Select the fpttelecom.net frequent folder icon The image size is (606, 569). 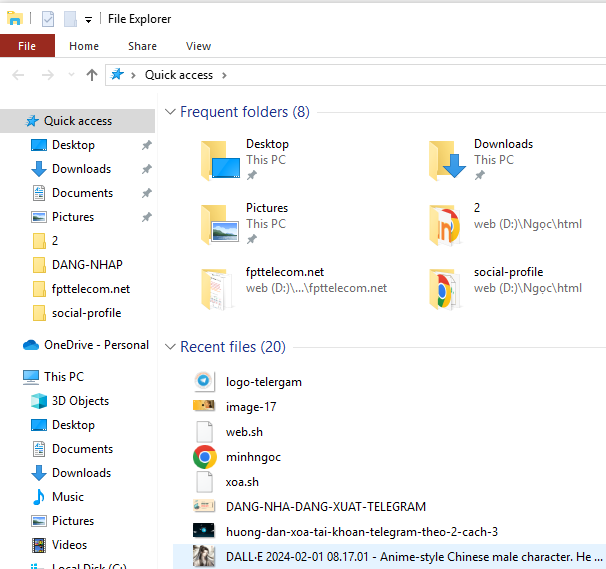[217, 289]
